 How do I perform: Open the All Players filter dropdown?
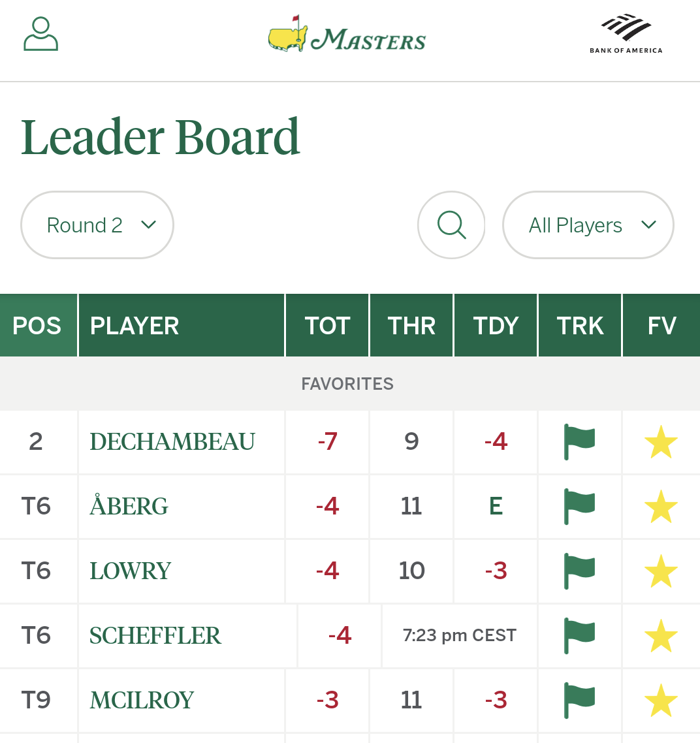coord(588,225)
